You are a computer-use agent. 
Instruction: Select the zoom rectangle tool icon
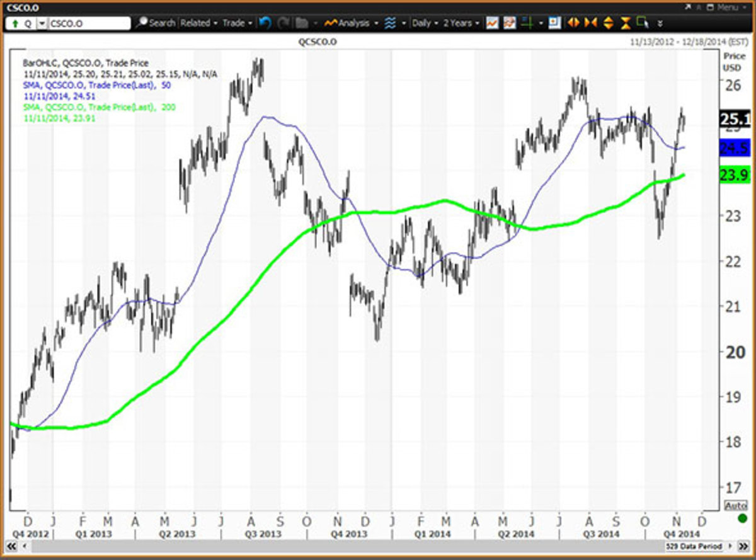[643, 23]
